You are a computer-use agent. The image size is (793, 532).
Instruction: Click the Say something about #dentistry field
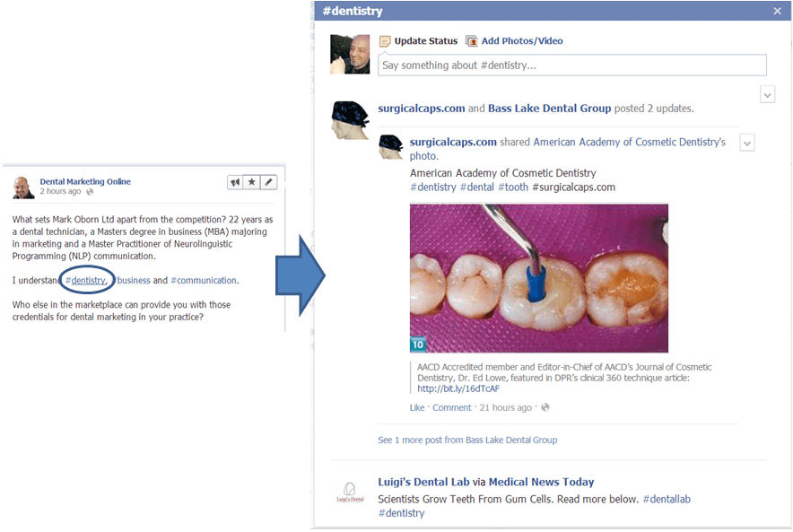point(572,65)
